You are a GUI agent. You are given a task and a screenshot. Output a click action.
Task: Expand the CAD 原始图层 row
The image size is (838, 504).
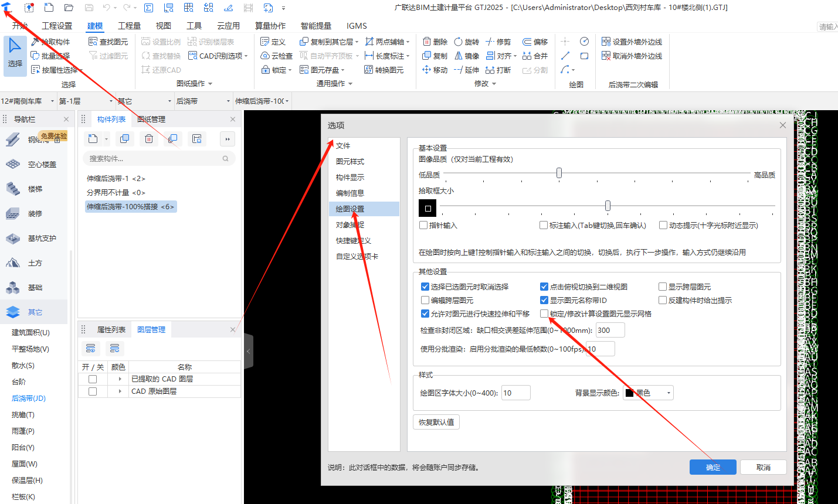click(x=120, y=391)
